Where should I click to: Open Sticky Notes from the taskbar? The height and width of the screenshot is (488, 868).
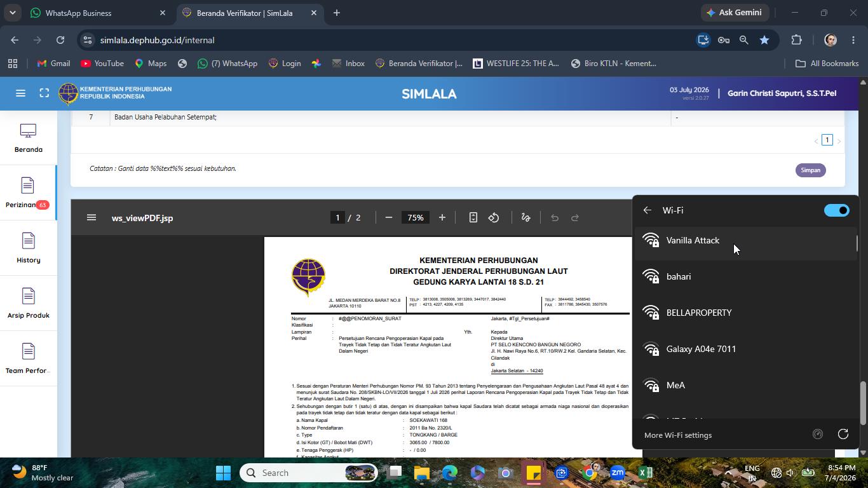pos(534,473)
